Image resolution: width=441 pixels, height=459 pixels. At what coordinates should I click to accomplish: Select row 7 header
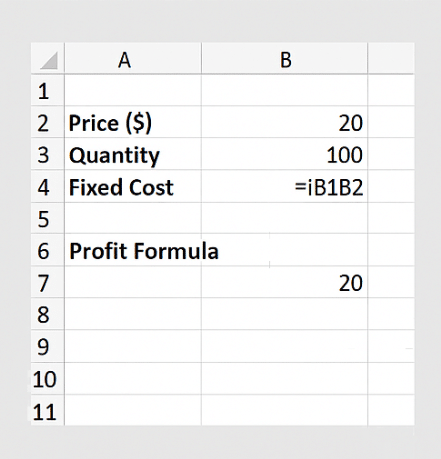tap(48, 282)
